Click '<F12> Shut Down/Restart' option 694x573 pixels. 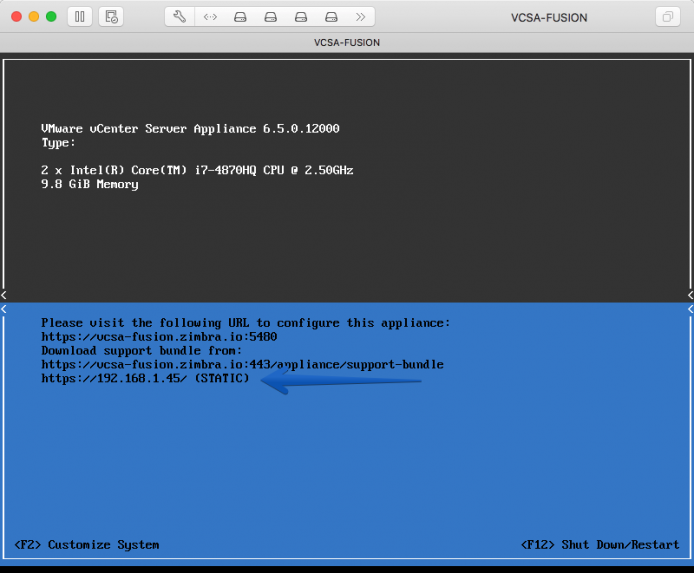coord(600,545)
